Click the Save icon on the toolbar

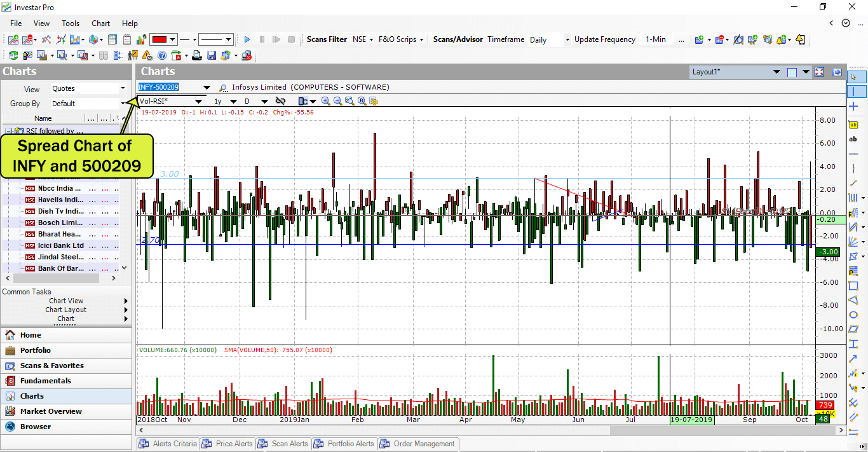pos(211,55)
